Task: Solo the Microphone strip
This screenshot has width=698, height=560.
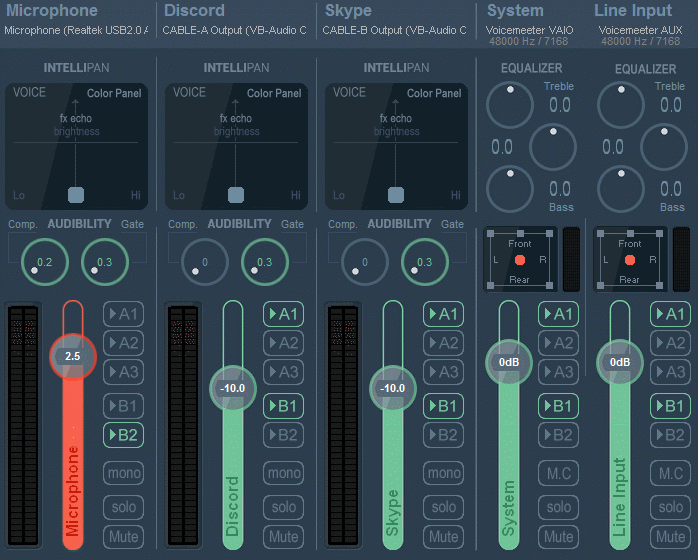Action: [124, 507]
